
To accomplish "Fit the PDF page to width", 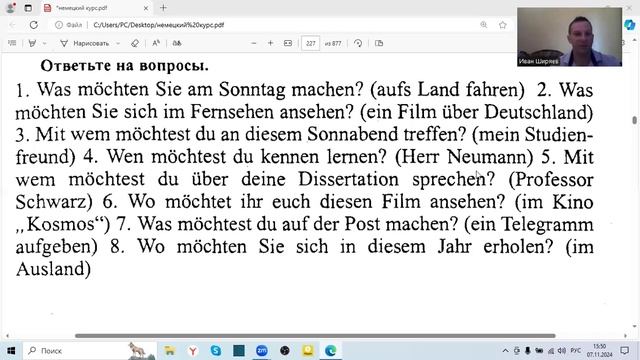I will click(x=288, y=43).
